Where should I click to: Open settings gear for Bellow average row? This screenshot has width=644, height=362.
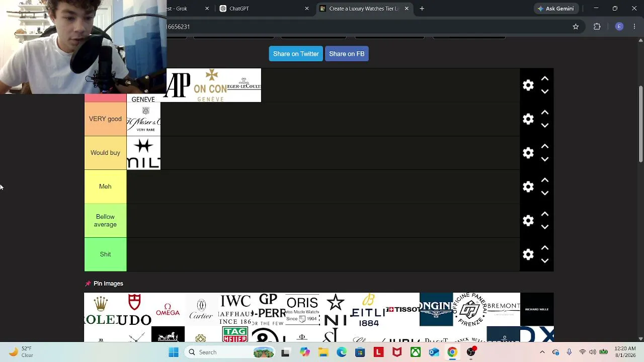tap(528, 221)
